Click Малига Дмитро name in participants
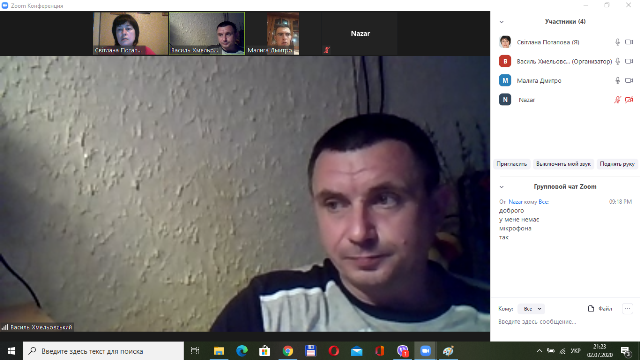The image size is (640, 360). [539, 80]
